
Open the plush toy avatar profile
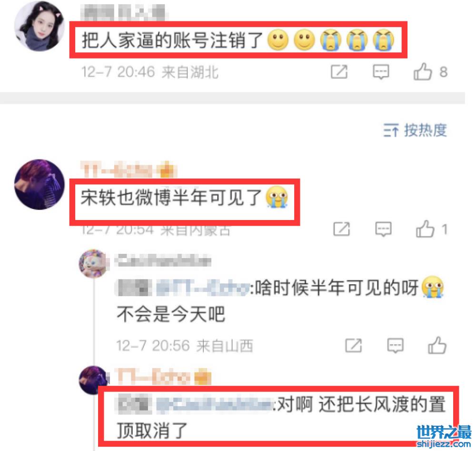click(93, 263)
